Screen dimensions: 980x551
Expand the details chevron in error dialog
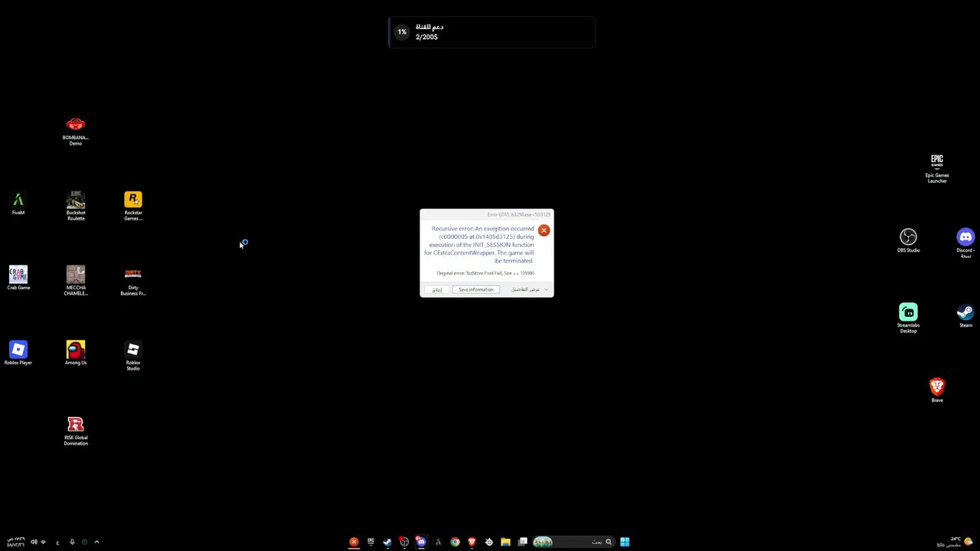coord(546,289)
